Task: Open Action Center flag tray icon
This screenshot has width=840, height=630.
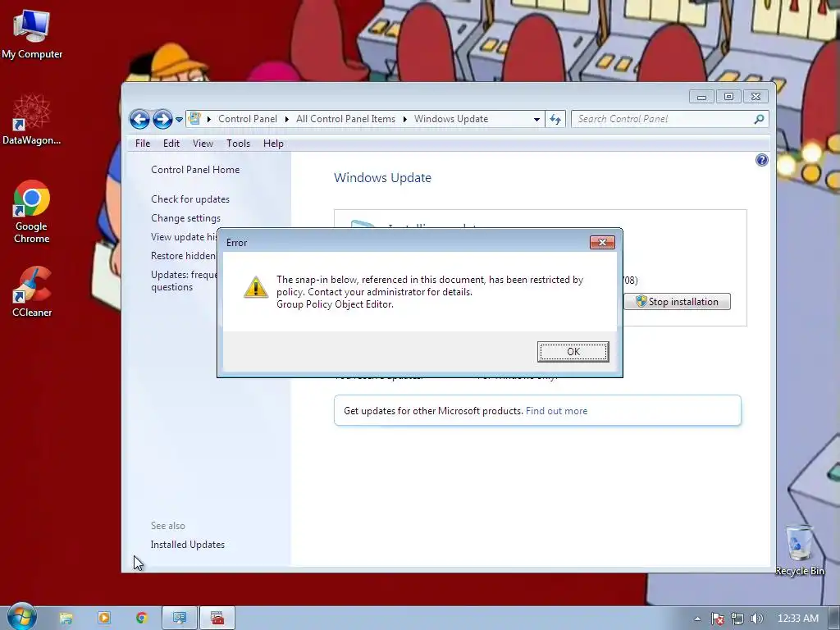Action: [x=717, y=619]
